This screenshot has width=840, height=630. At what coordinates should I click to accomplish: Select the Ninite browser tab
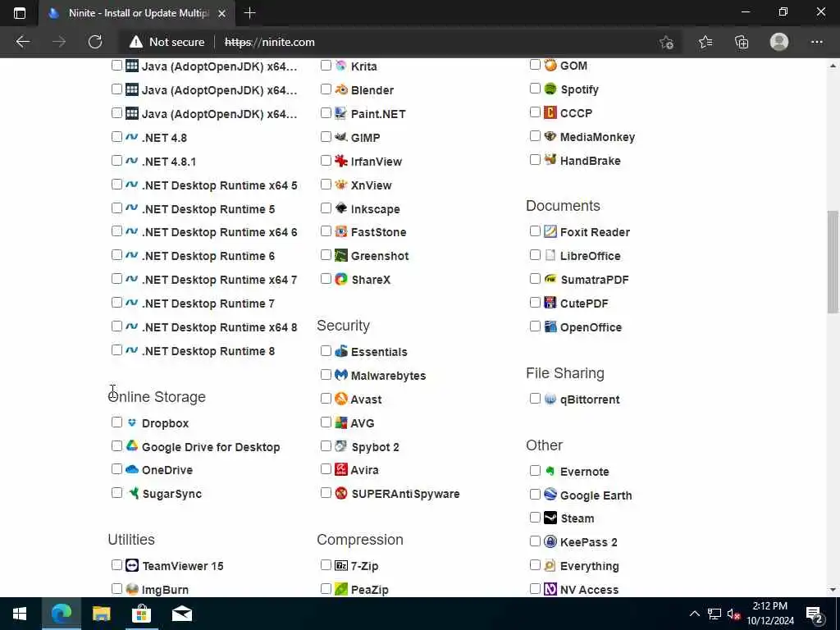pyautogui.click(x=137, y=13)
